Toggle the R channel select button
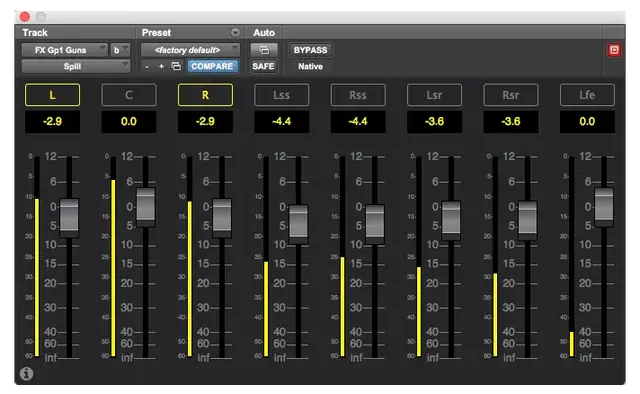 [x=205, y=95]
